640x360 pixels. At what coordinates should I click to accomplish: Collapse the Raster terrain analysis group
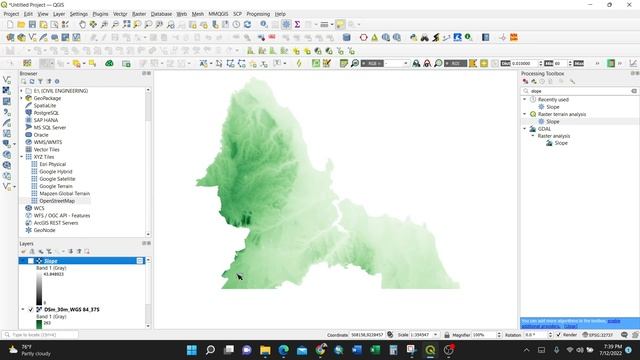click(x=525, y=114)
